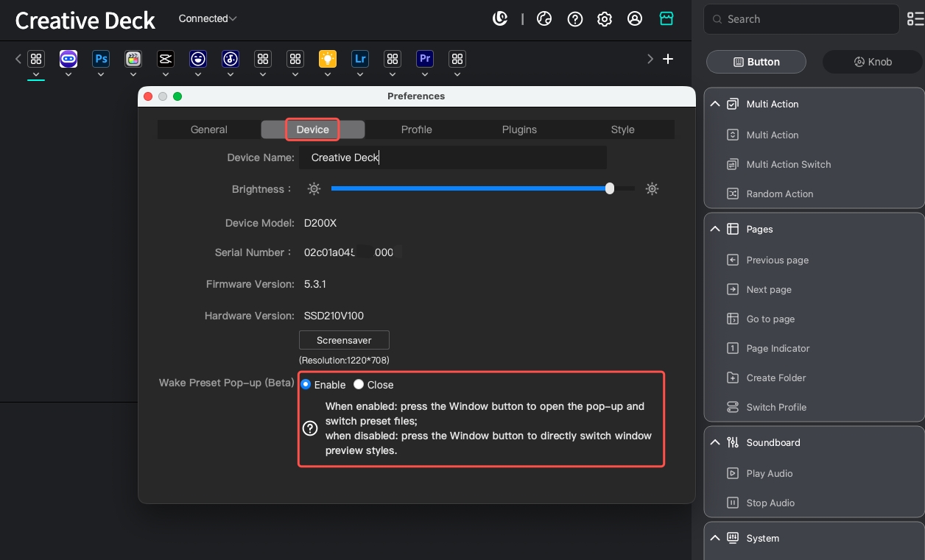Switch to Knob mode

pyautogui.click(x=873, y=62)
